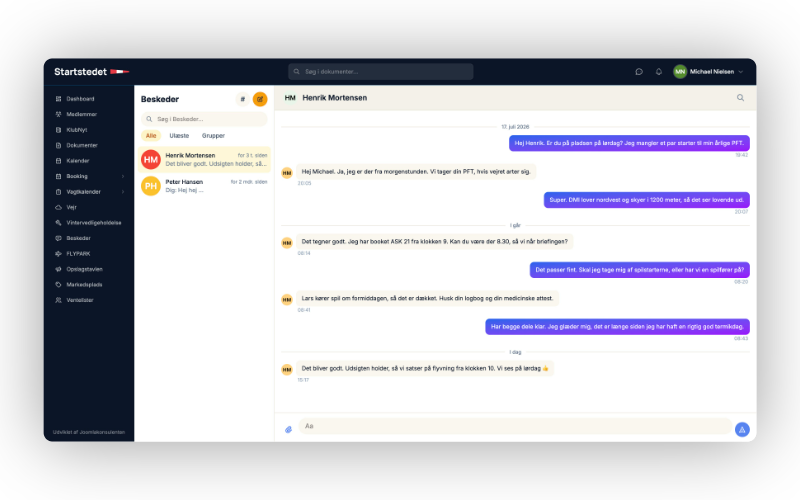Viewport: 800px width, 500px height.
Task: Send the message
Action: 742,430
